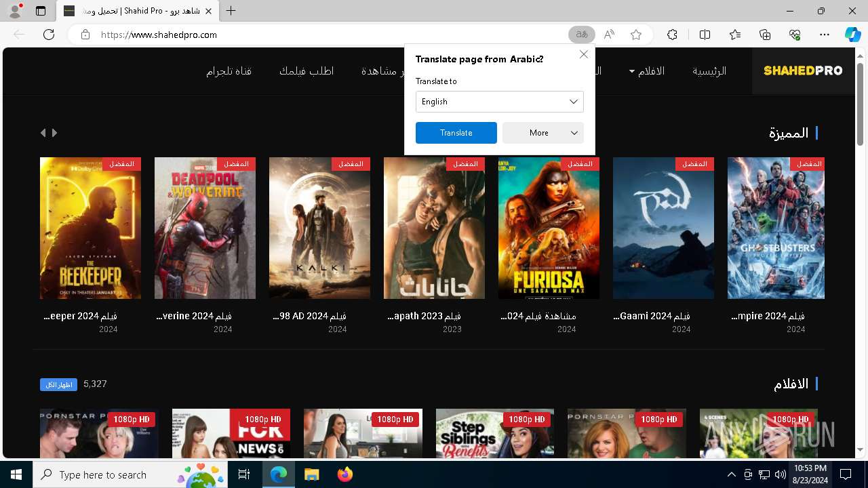Click the SHAHEDPRO logo
This screenshot has height=488, width=868.
(x=803, y=70)
